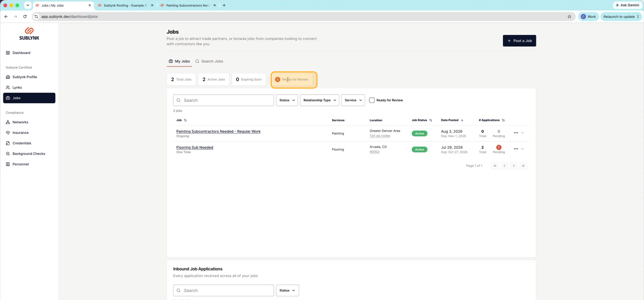View site information icon in address bar
The width and height of the screenshot is (644, 300).
[36, 17]
